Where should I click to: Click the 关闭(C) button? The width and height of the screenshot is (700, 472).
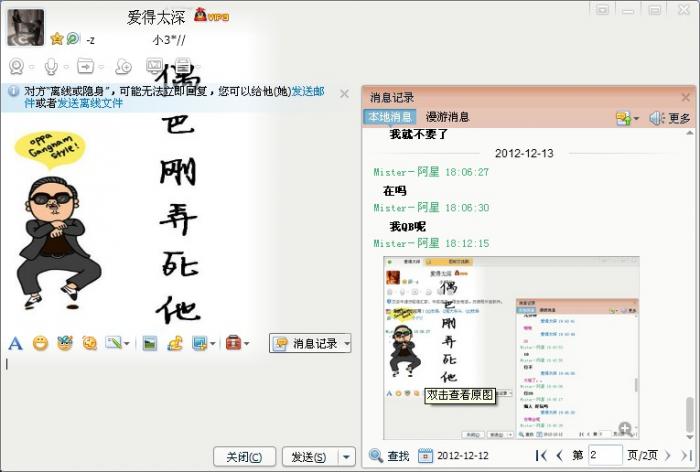point(244,457)
